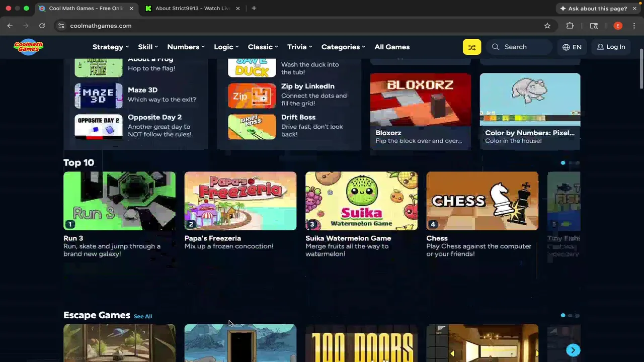Screen dimensions: 644x362
Task: Click the search magnifier icon
Action: tap(496, 47)
